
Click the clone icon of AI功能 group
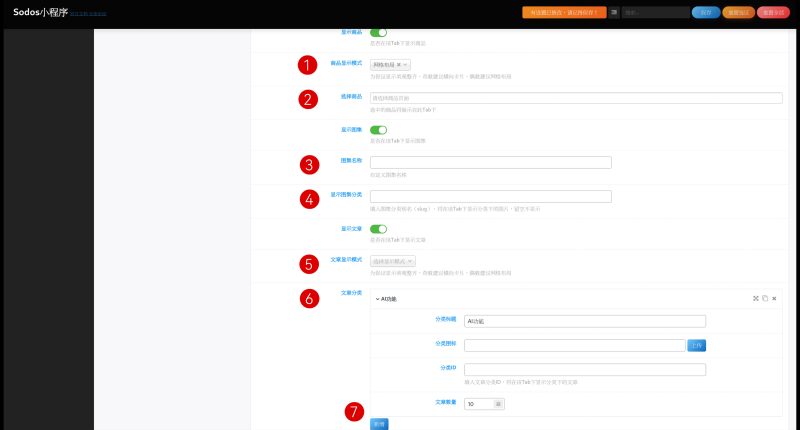[764, 298]
